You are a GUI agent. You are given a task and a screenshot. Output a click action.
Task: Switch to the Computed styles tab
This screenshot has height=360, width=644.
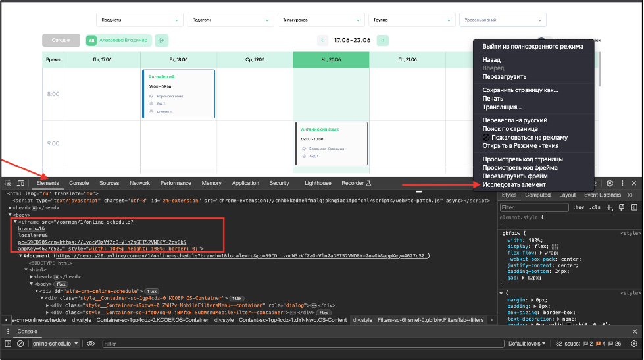pyautogui.click(x=537, y=195)
